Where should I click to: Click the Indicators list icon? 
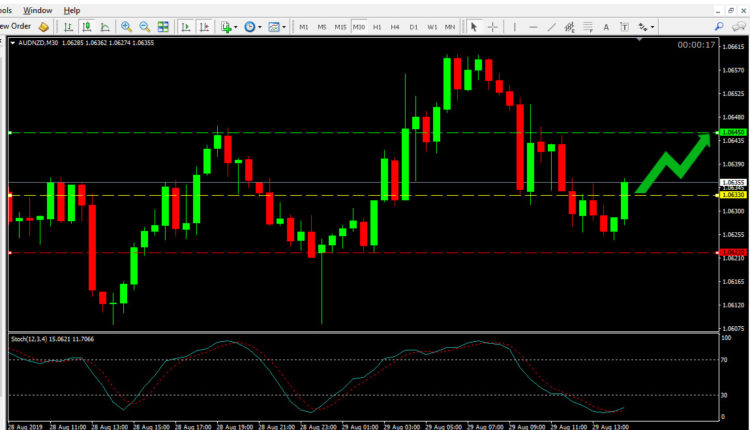[x=226, y=27]
